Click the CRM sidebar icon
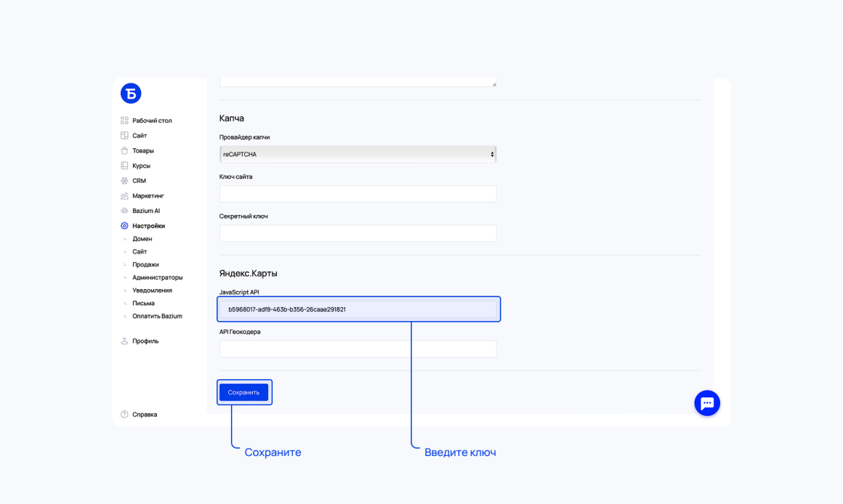Image resolution: width=843 pixels, height=504 pixels. [124, 181]
